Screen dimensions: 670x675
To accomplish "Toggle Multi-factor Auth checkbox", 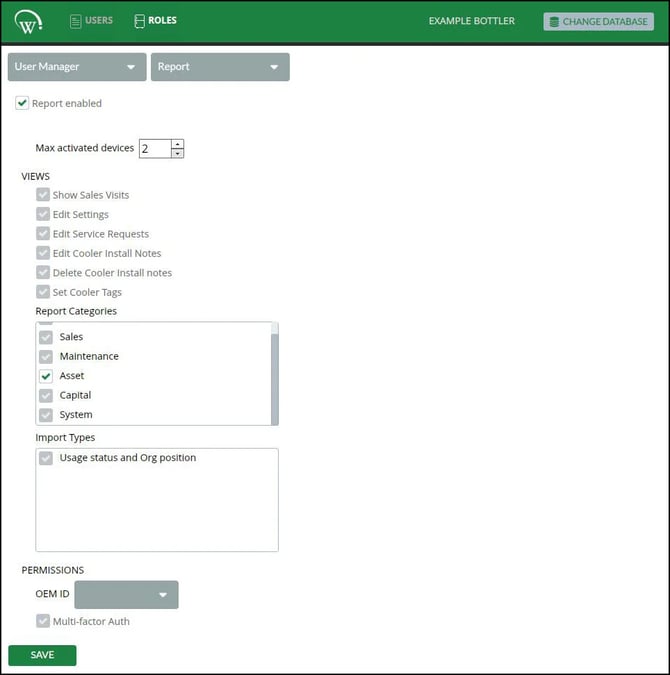I will pyautogui.click(x=43, y=621).
